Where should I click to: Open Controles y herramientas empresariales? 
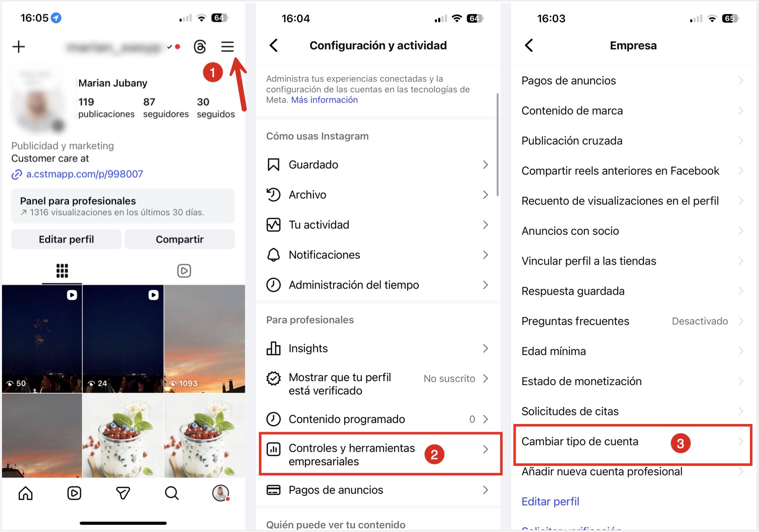381,454
